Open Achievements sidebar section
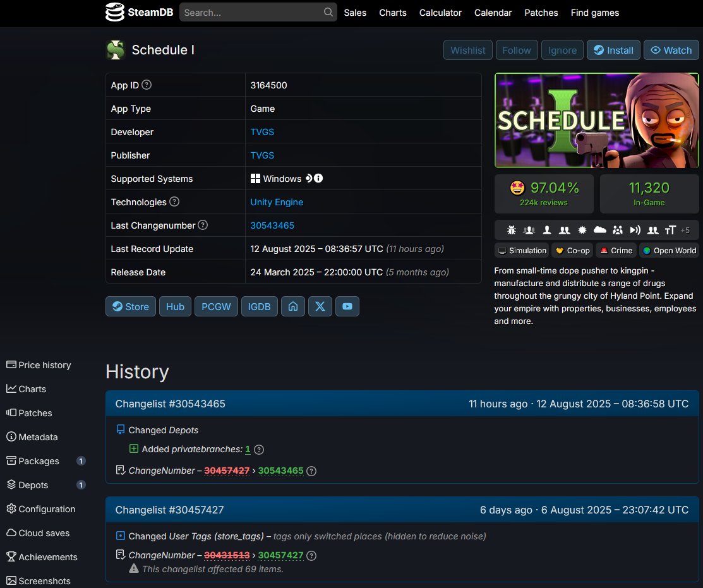 [x=42, y=557]
